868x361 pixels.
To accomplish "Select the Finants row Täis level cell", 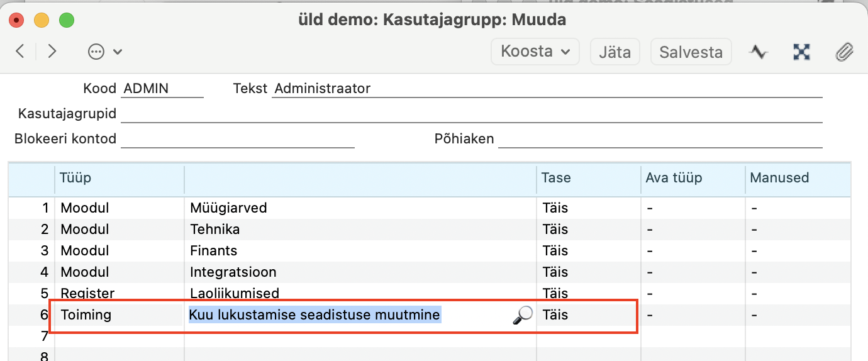I will click(x=588, y=250).
